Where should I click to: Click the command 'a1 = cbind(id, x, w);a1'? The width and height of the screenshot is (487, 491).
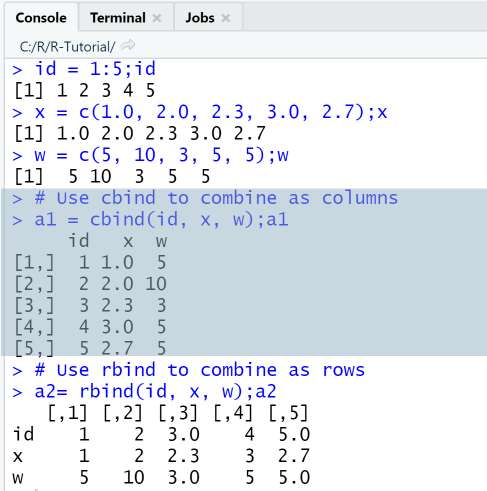161,220
